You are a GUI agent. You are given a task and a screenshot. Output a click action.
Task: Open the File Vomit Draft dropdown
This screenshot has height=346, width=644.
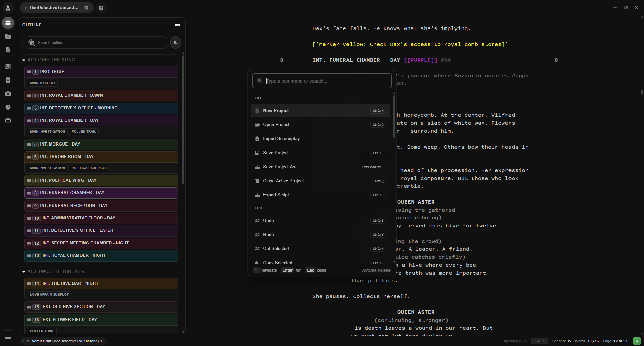pyautogui.click(x=63, y=341)
